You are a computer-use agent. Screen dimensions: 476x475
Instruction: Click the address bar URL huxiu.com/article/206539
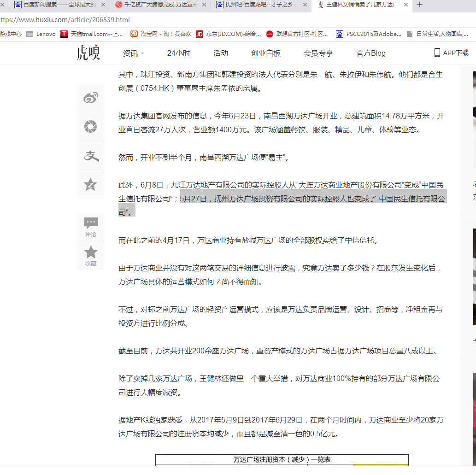pos(65,20)
